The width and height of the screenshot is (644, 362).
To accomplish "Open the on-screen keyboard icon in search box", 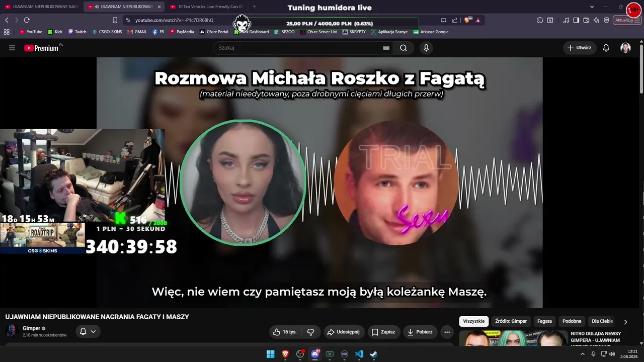I will point(386,48).
